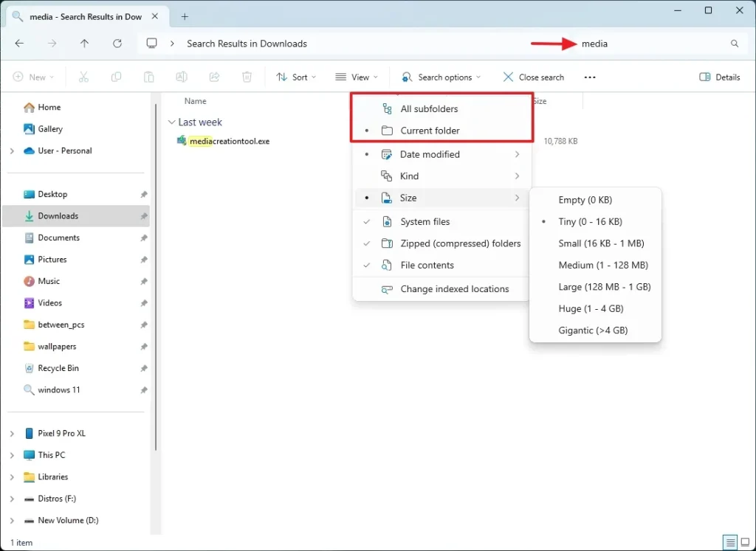Open the See more ellipsis menu

590,77
